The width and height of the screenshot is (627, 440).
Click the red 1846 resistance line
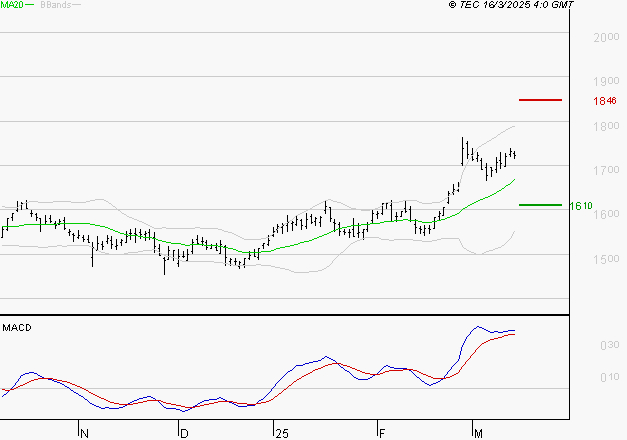[540, 100]
